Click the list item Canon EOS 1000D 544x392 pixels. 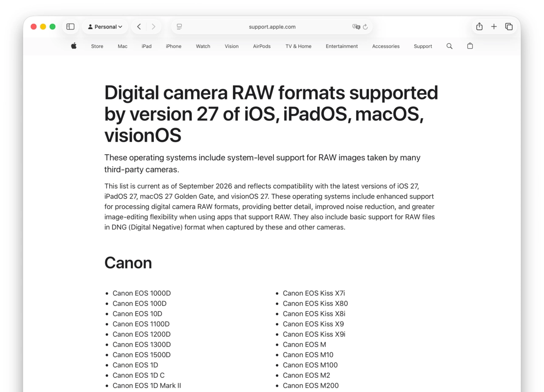coord(142,293)
